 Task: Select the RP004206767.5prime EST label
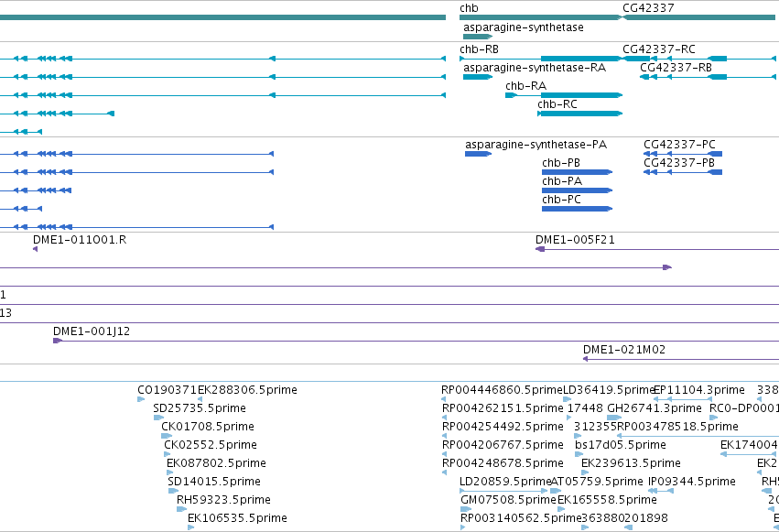click(503, 445)
